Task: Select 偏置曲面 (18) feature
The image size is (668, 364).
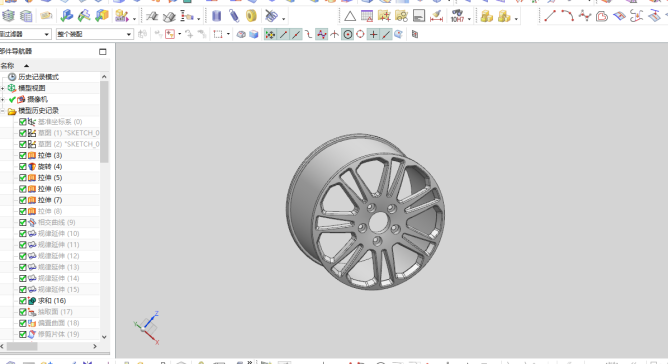Action: (58, 323)
